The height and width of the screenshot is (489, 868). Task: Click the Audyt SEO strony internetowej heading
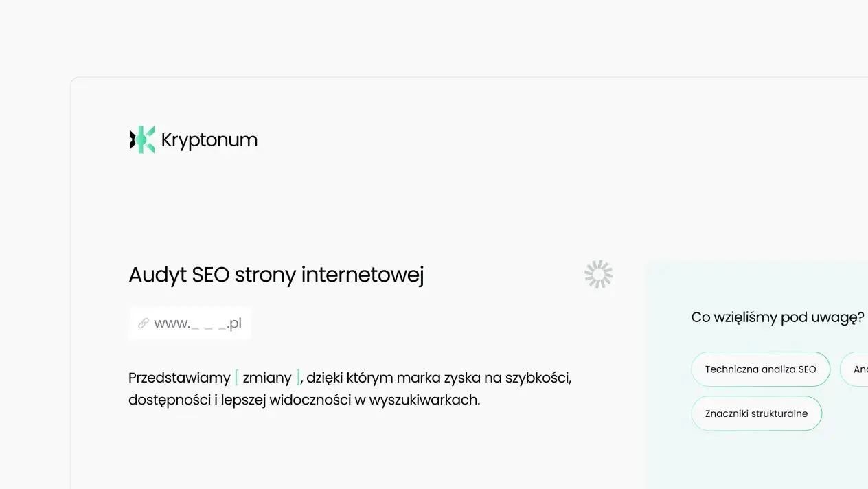[x=276, y=275]
